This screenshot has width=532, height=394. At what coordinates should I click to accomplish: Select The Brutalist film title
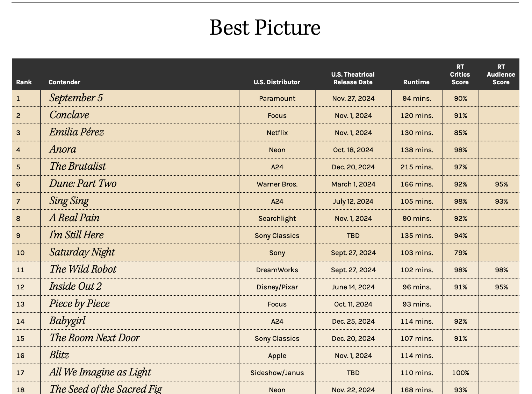[78, 167]
